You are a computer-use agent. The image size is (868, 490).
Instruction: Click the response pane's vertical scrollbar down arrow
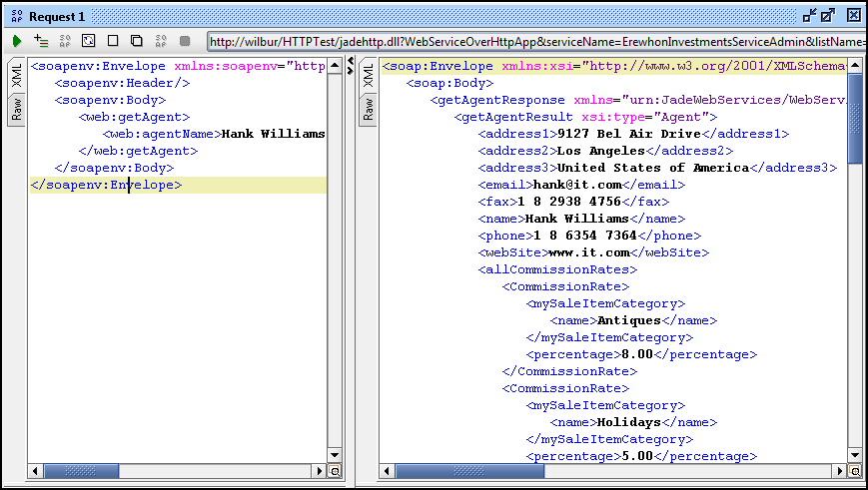point(855,455)
